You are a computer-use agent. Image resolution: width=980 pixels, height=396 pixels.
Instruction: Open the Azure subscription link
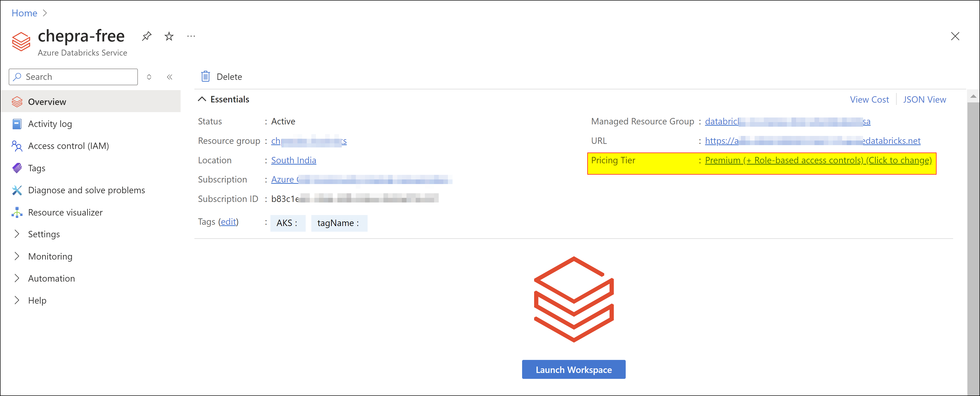pyautogui.click(x=361, y=179)
